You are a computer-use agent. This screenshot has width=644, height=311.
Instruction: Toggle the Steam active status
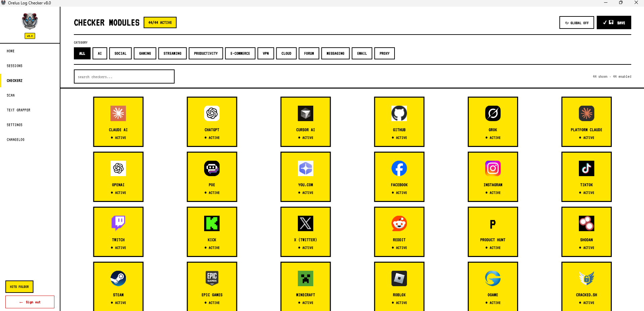click(x=118, y=303)
